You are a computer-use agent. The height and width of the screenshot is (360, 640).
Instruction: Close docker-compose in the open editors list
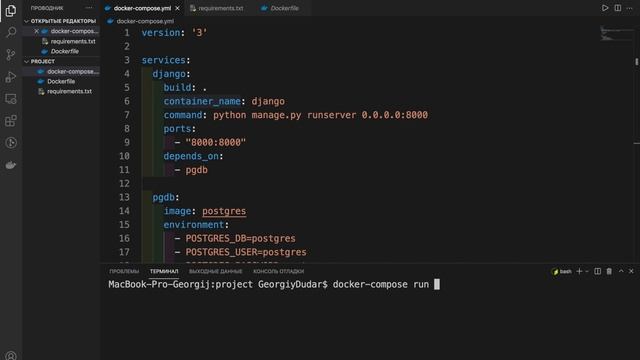(x=36, y=31)
